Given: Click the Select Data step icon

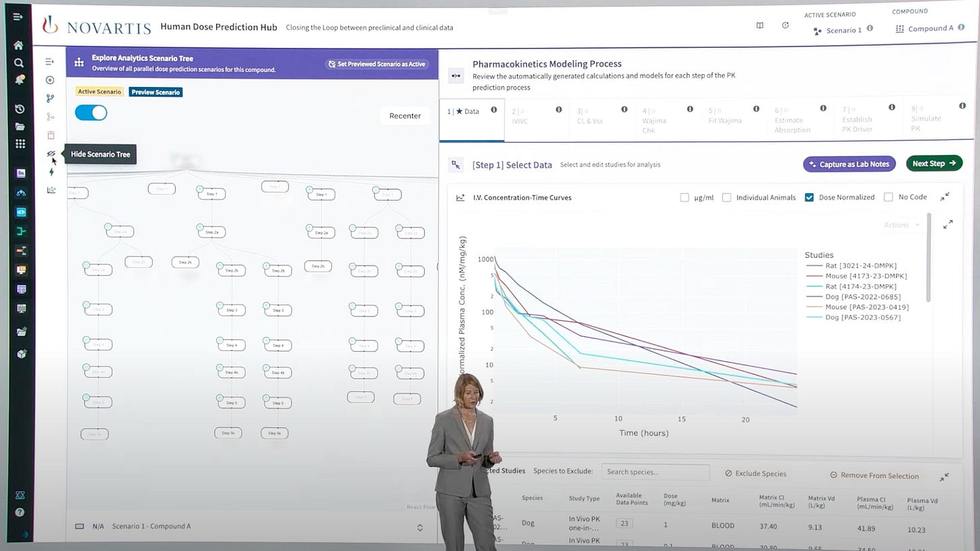Looking at the screenshot, I should [x=456, y=164].
